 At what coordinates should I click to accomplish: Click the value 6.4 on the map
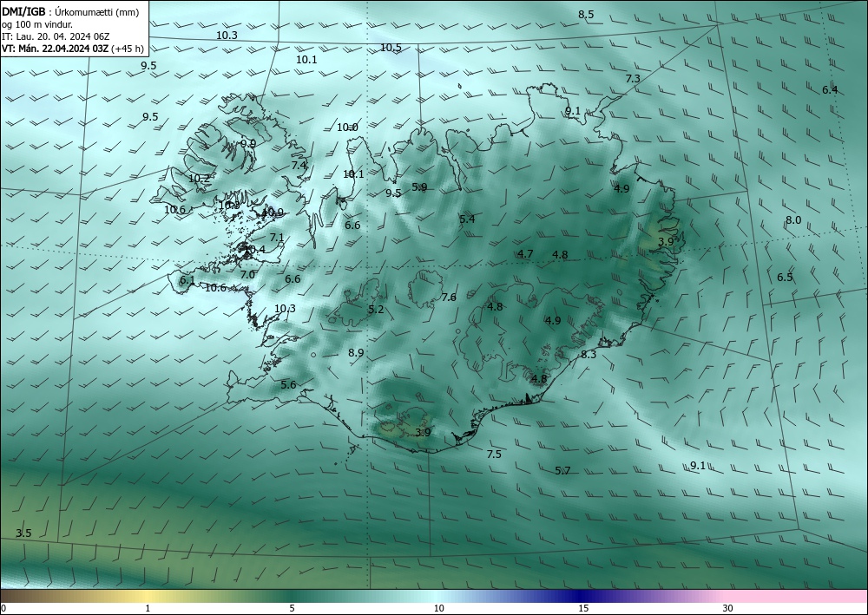pos(830,90)
